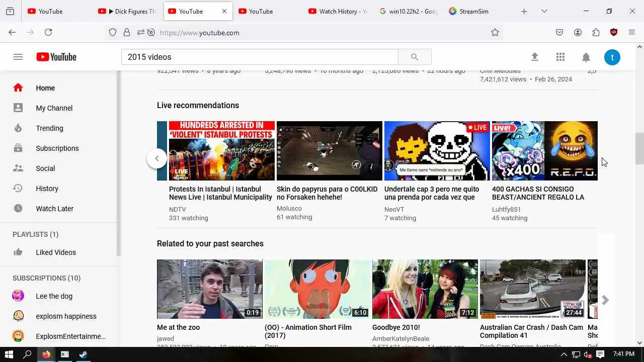Click the NDTV channel name
The image size is (644, 362).
177,209
